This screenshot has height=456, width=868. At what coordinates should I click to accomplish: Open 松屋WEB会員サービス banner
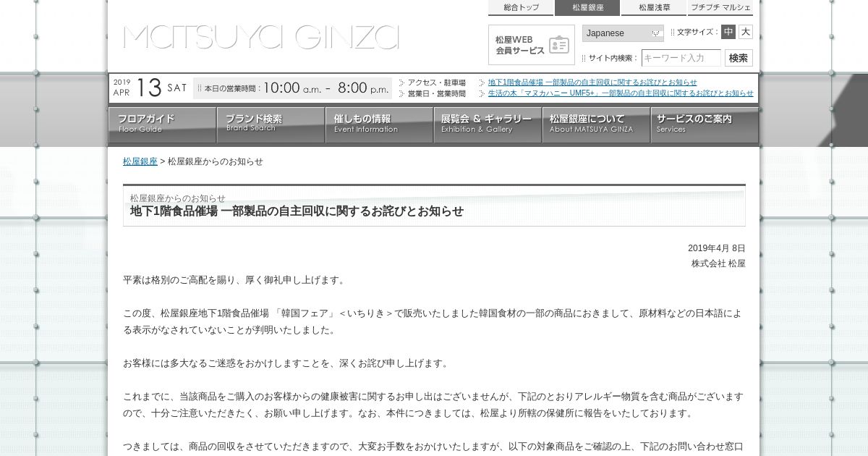point(532,45)
